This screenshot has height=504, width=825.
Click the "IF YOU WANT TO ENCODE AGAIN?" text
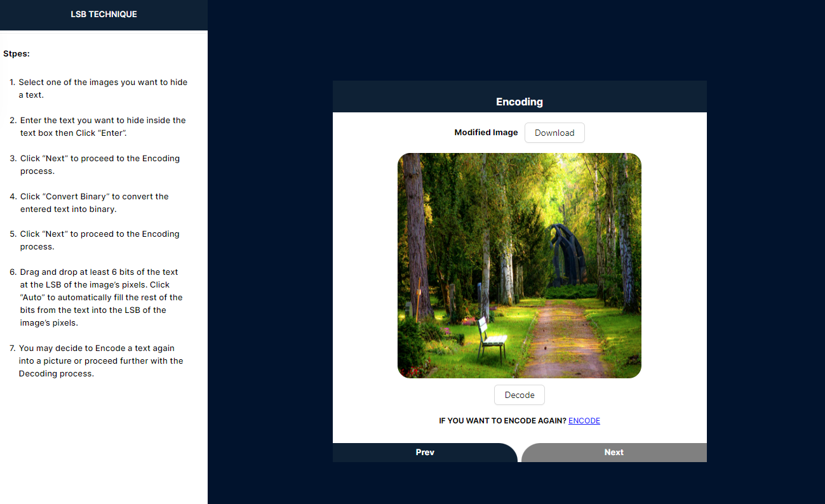[502, 421]
